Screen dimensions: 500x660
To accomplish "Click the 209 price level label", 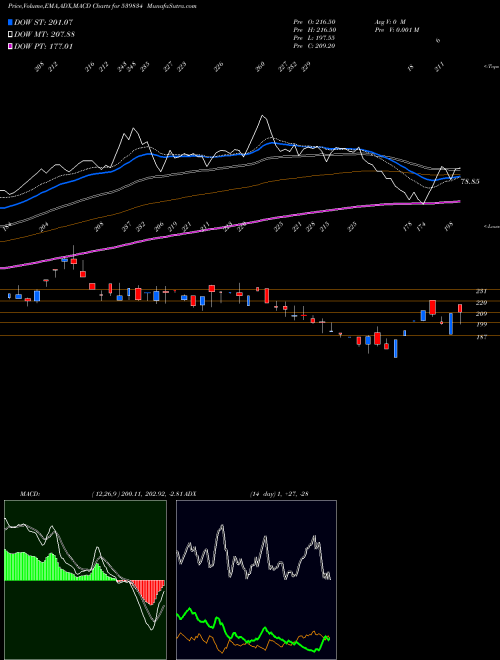I will click(x=481, y=314).
